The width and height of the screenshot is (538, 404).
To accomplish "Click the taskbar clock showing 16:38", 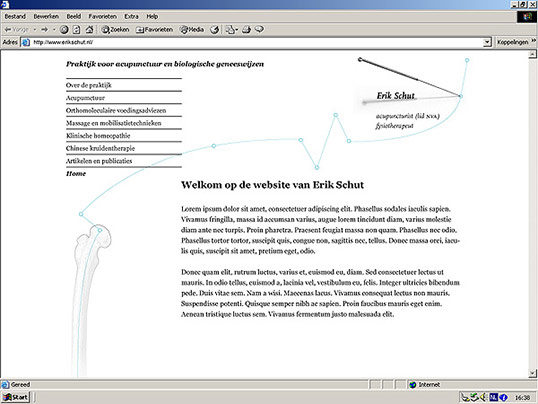I will [523, 397].
